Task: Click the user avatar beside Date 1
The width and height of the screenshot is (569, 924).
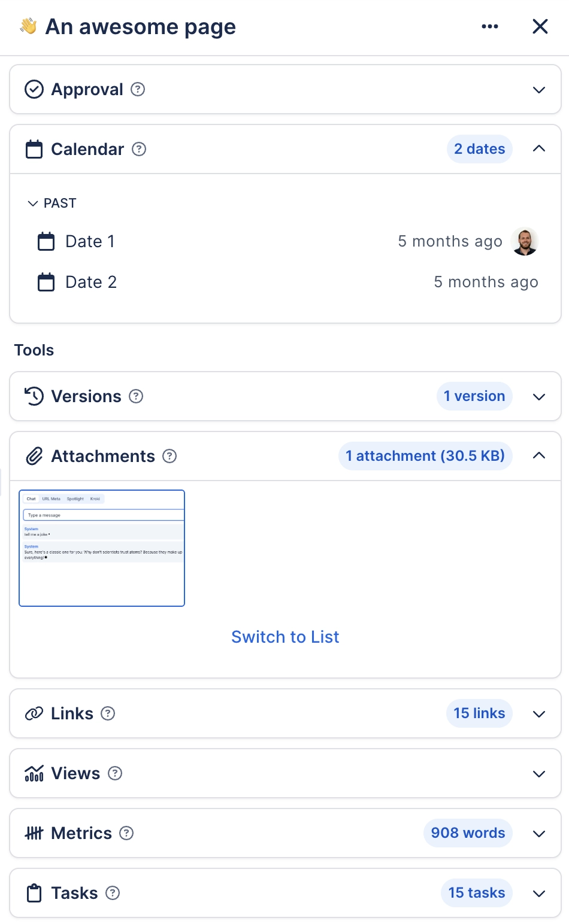Action: [525, 242]
